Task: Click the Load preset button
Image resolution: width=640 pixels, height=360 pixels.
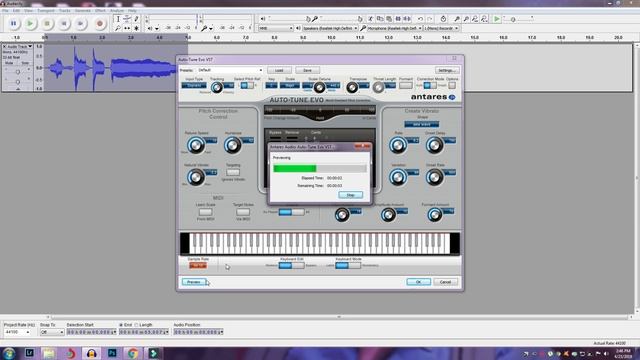Action: tap(279, 70)
